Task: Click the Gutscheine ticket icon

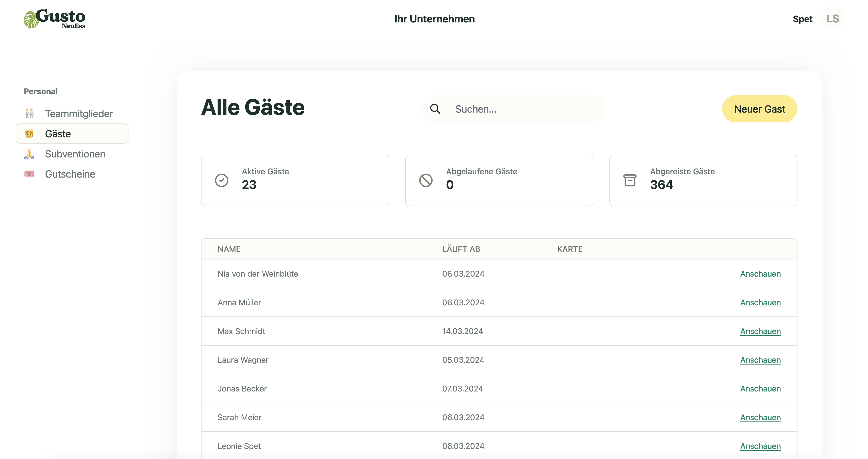Action: pyautogui.click(x=29, y=174)
